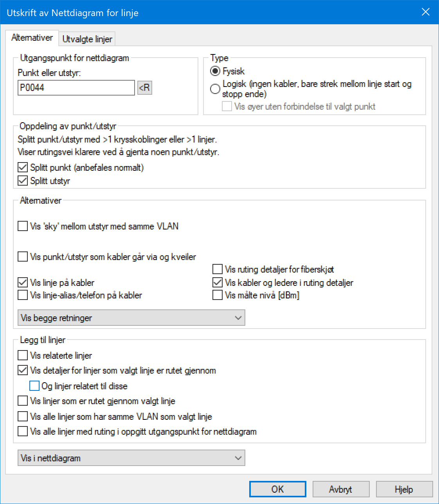Open the Vis begge retninger dropdown

pyautogui.click(x=131, y=318)
